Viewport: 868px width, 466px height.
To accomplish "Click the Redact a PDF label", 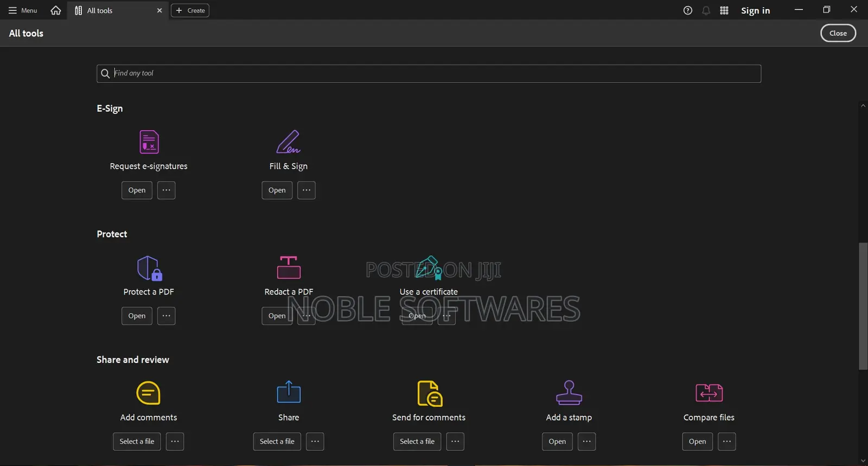I will coord(289,292).
